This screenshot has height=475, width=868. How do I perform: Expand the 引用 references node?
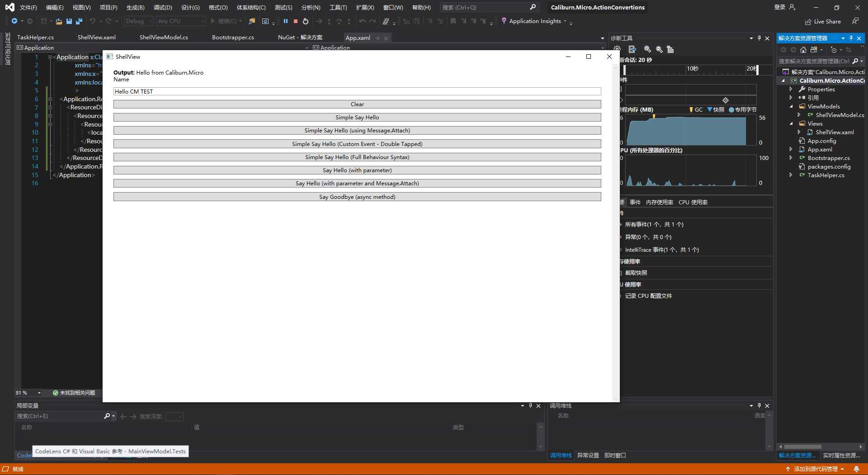791,98
